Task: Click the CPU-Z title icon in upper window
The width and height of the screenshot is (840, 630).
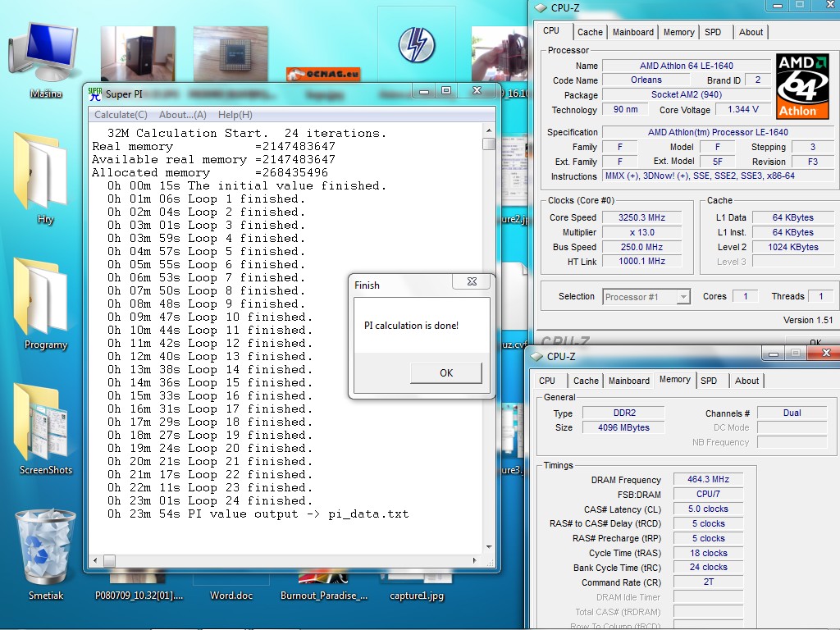Action: click(x=541, y=7)
